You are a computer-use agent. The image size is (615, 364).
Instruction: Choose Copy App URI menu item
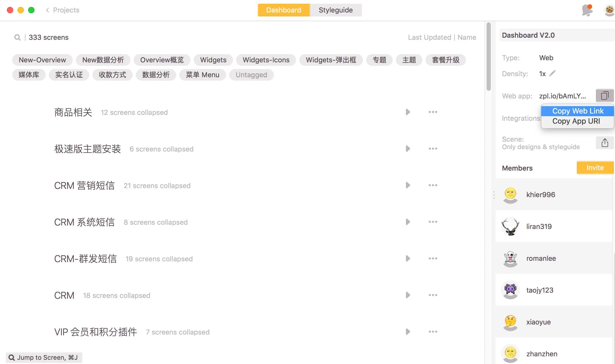(x=576, y=121)
